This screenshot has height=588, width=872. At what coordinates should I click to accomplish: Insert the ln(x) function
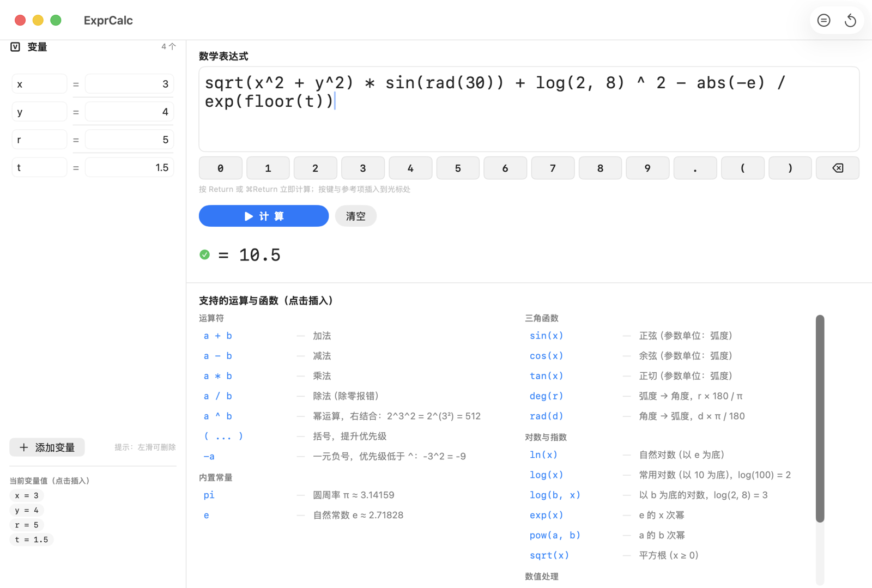(x=543, y=454)
